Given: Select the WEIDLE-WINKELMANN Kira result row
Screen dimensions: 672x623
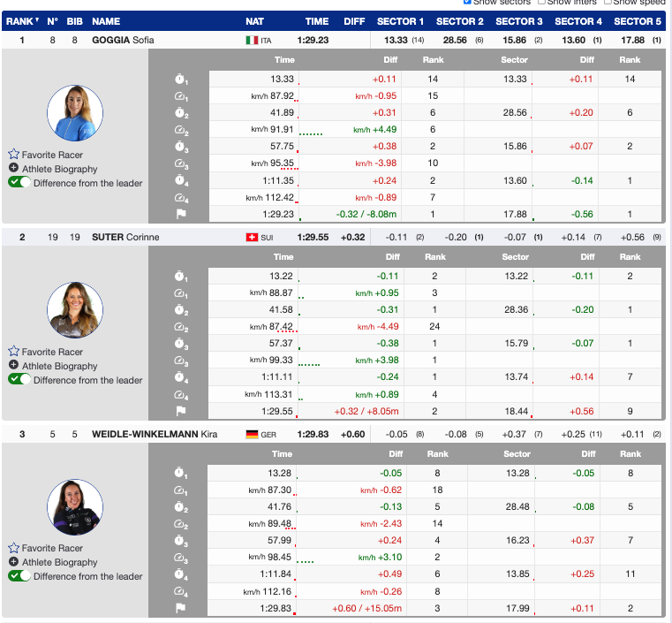Looking at the screenshot, I should coord(155,434).
